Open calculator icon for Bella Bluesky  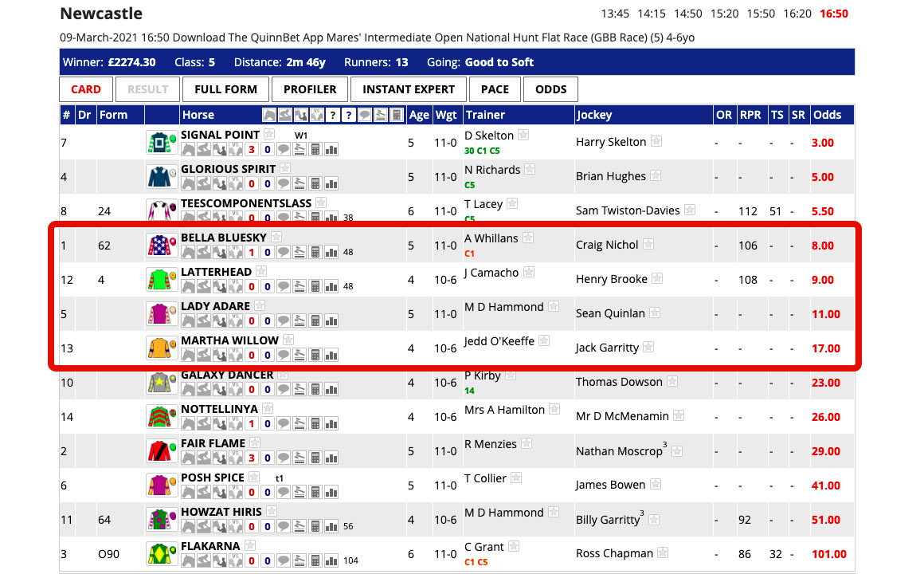pyautogui.click(x=315, y=253)
